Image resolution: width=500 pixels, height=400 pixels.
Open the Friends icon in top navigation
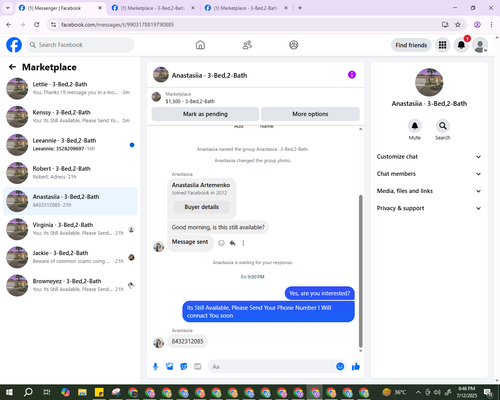(247, 45)
